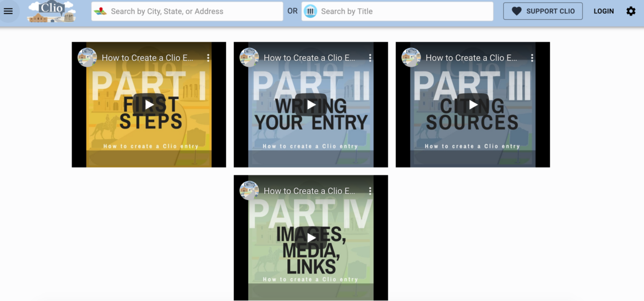644x301 pixels.
Task: Click the title search column icon
Action: tap(310, 11)
